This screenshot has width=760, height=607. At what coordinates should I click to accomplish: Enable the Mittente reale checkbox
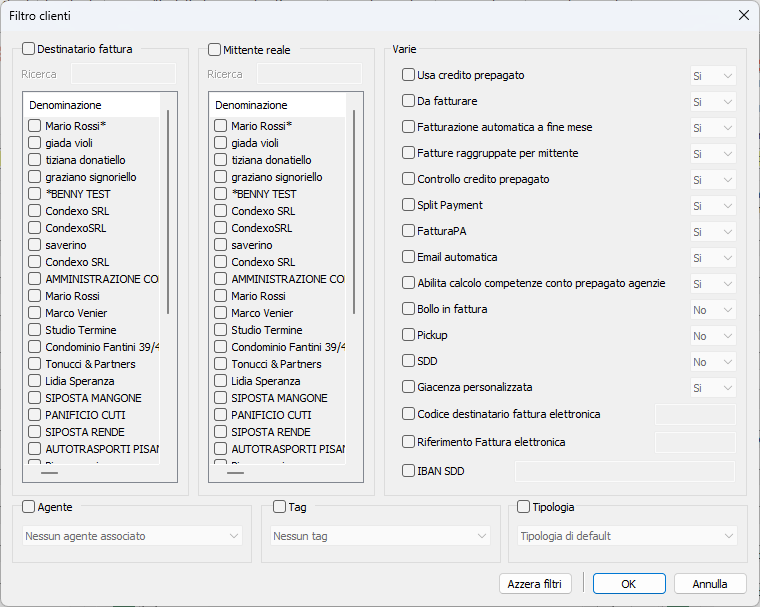coord(215,49)
